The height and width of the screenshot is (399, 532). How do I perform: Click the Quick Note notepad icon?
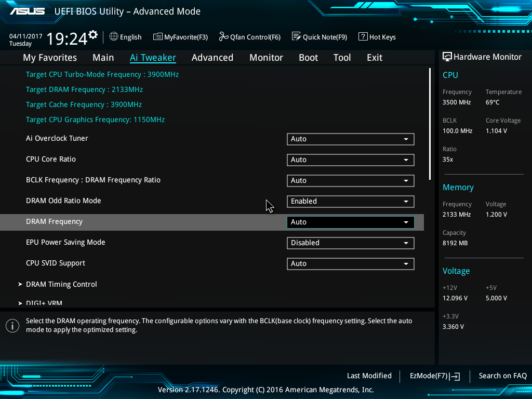click(x=296, y=36)
